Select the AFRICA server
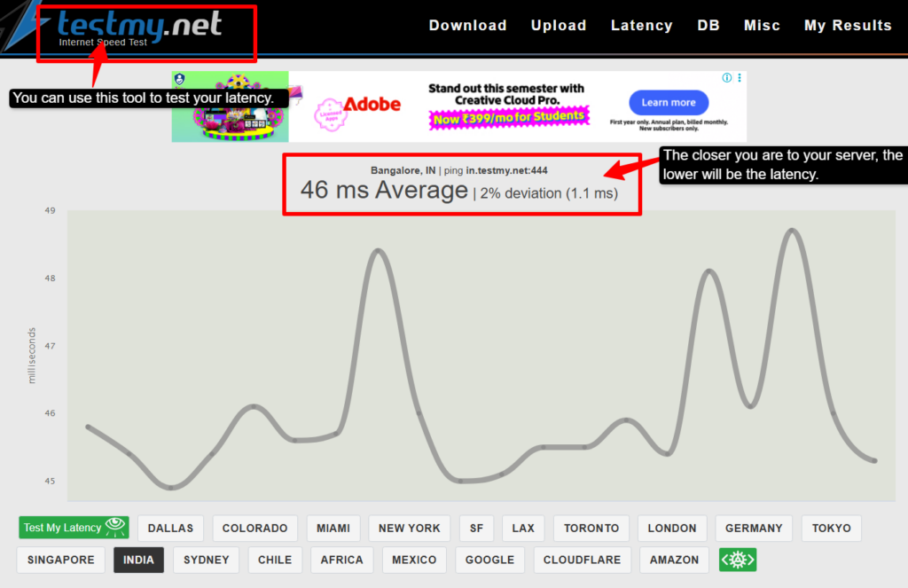The width and height of the screenshot is (908, 588). click(x=341, y=561)
